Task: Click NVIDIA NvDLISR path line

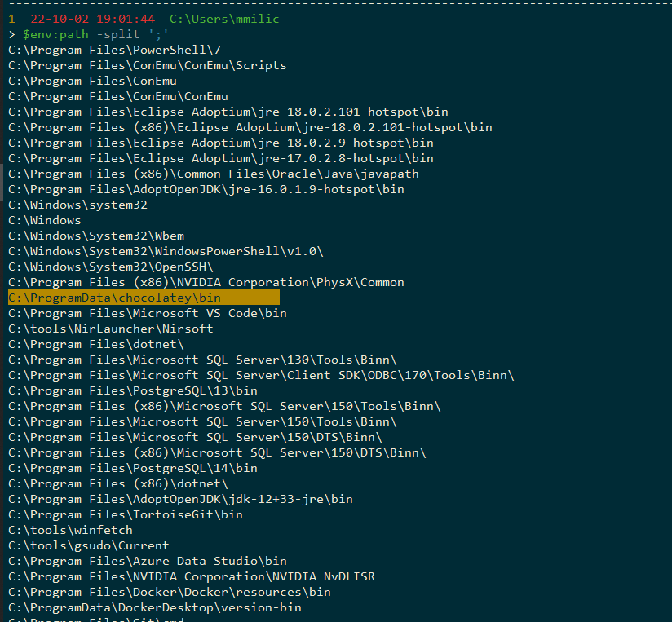Action: (x=192, y=576)
